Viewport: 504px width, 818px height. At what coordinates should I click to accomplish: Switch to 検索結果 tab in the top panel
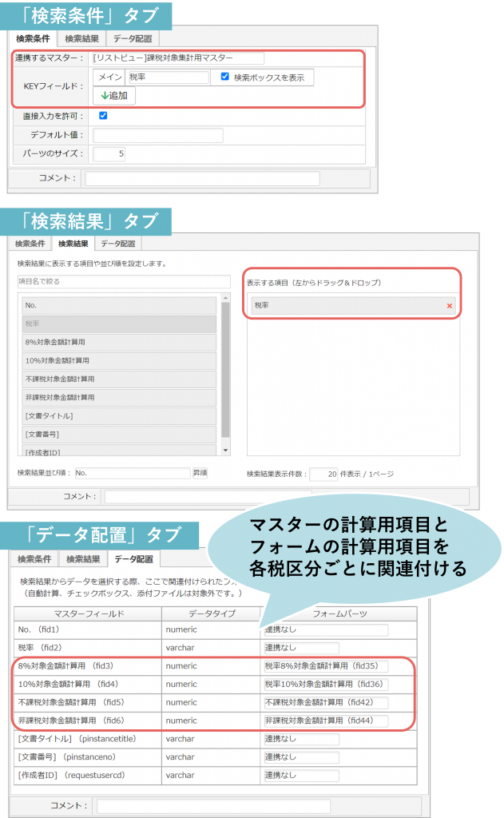click(x=83, y=38)
